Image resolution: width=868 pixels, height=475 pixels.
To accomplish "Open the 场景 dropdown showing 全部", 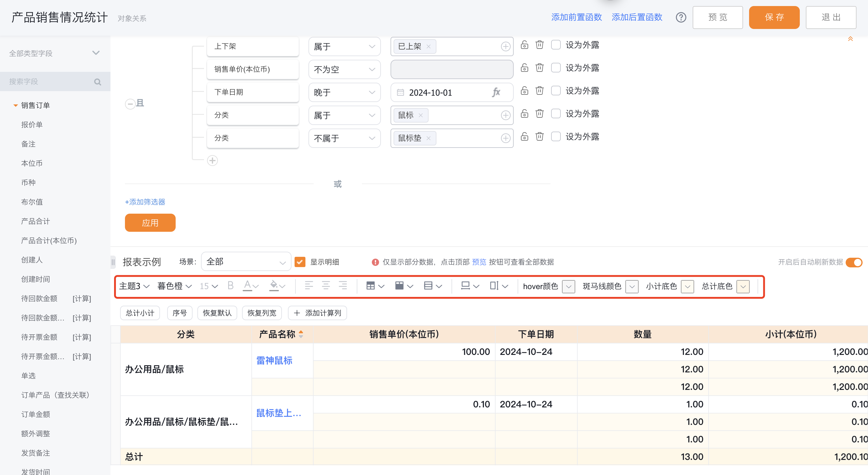I will (x=246, y=262).
